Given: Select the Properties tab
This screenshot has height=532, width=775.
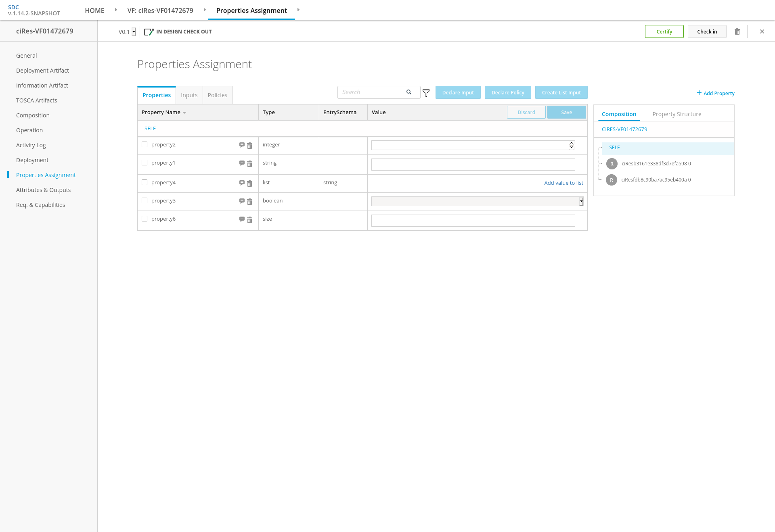Looking at the screenshot, I should coord(157,95).
